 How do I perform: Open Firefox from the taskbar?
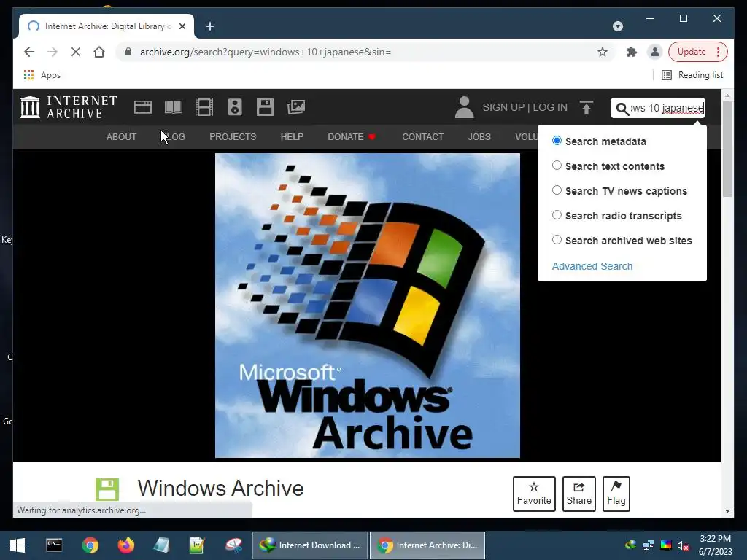tap(125, 545)
